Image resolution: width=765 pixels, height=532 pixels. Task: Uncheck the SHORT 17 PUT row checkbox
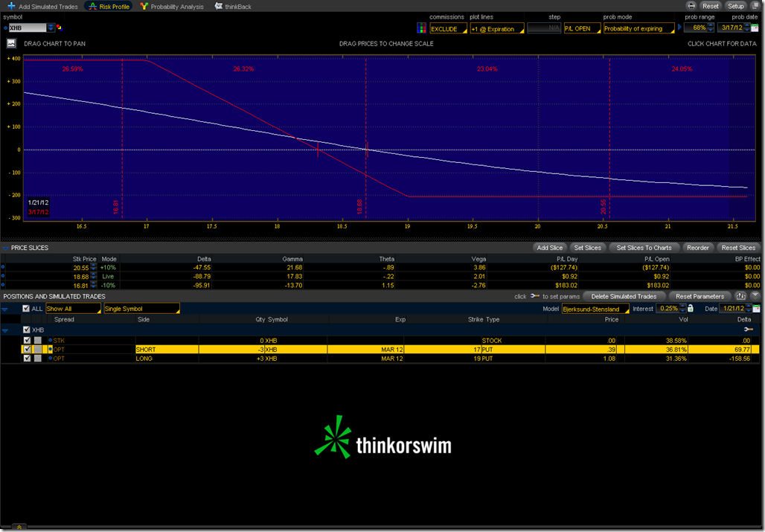(28, 349)
